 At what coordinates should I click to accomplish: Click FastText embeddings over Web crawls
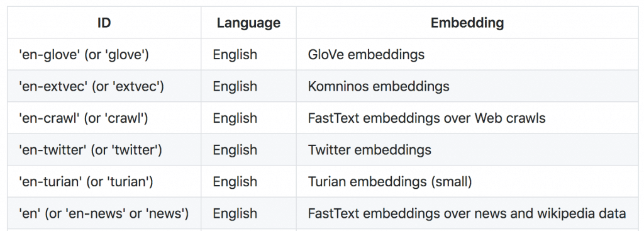pos(426,118)
